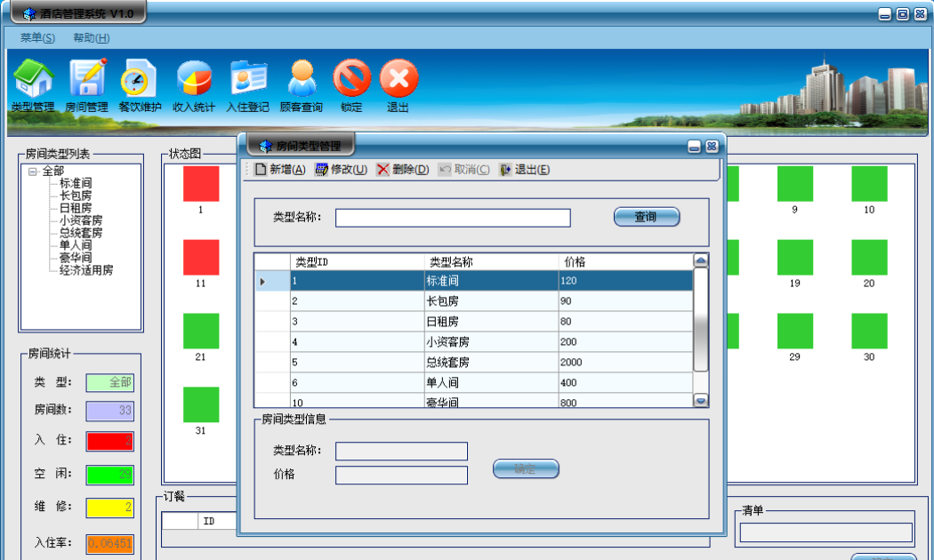
Task: Click red room tile 11
Action: point(201,257)
